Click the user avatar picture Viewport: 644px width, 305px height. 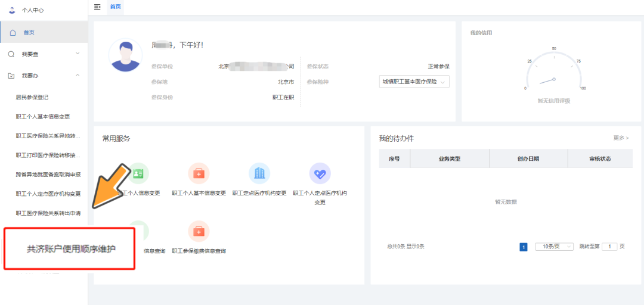125,55
